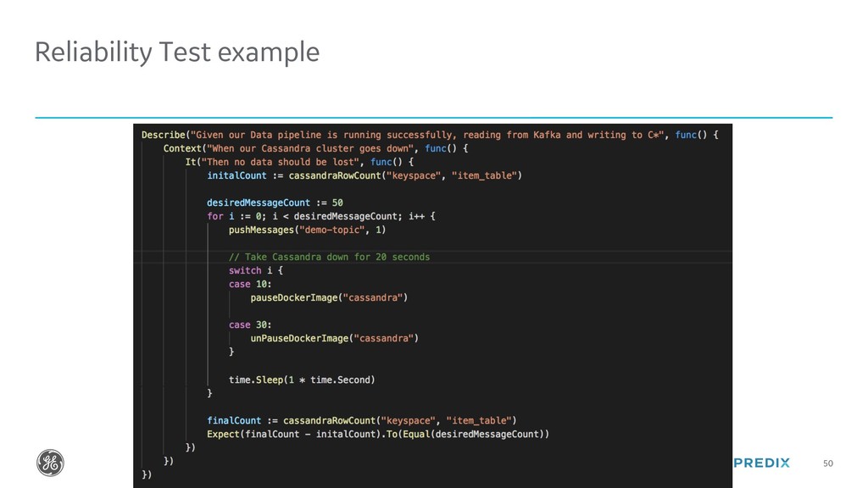
Task: Click the for loop header line
Action: 321,216
